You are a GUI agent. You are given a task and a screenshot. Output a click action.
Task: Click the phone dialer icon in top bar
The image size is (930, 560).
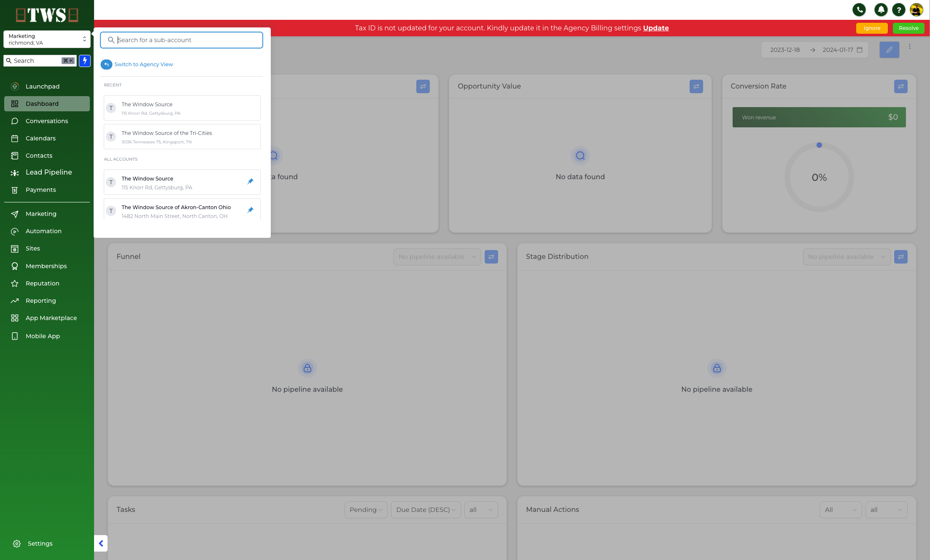(x=859, y=9)
